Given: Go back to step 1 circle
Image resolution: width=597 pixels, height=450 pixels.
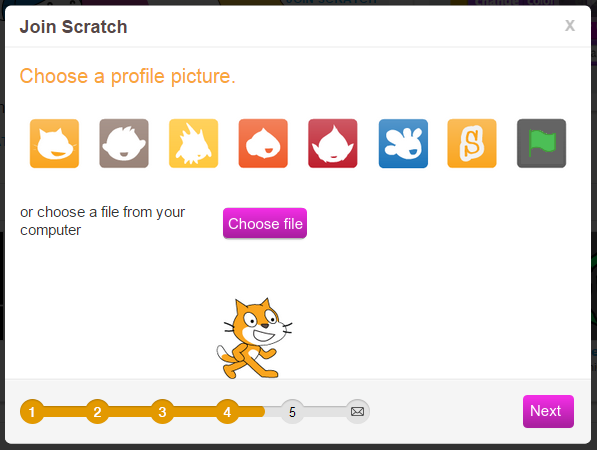Looking at the screenshot, I should (32, 412).
